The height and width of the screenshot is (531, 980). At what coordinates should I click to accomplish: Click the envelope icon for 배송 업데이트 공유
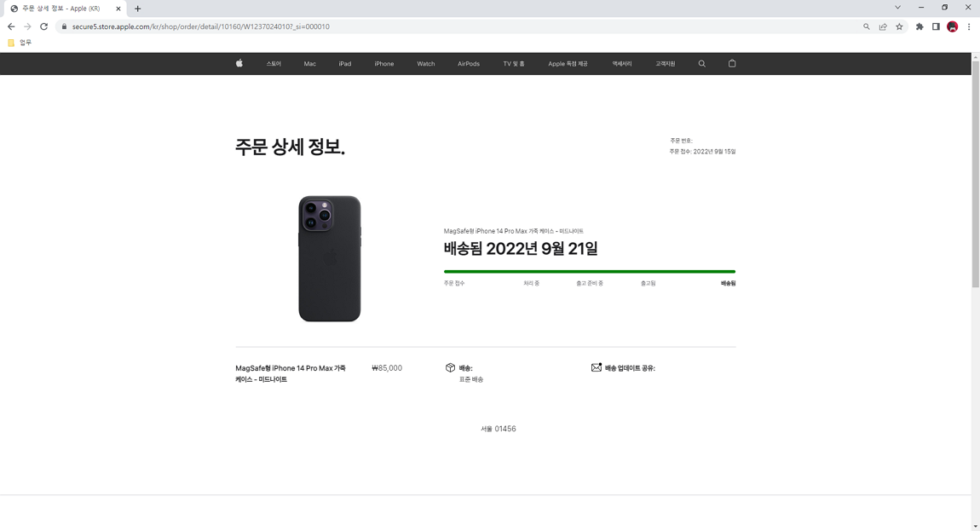[597, 367]
